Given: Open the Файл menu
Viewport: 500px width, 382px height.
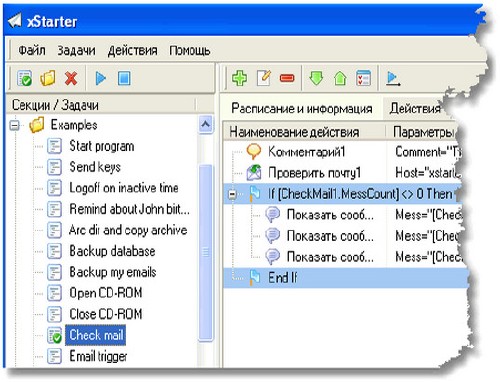Looking at the screenshot, I should [x=32, y=50].
